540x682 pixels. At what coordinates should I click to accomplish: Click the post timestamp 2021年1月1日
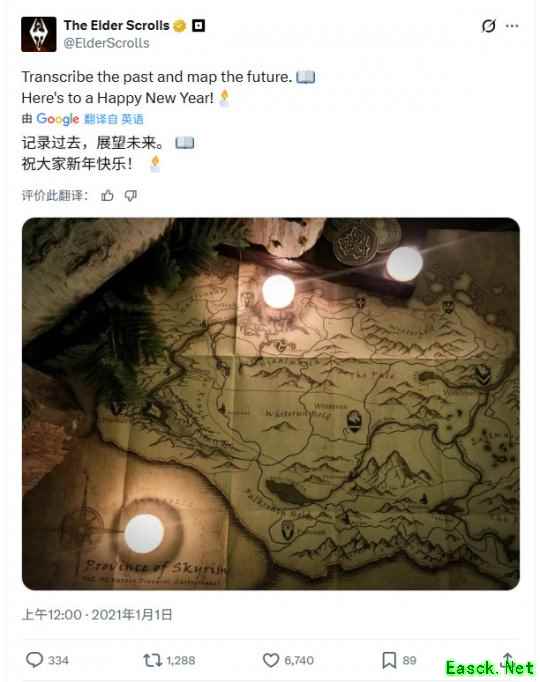coord(132,615)
